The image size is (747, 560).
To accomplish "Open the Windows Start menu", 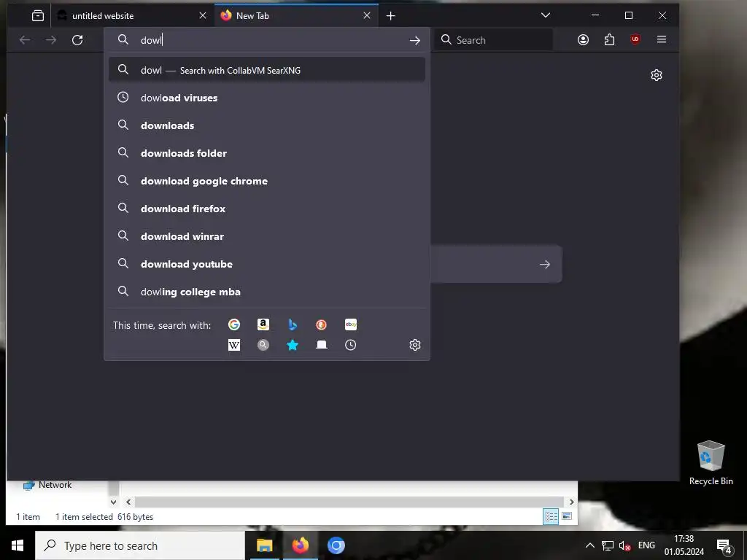I will click(18, 545).
